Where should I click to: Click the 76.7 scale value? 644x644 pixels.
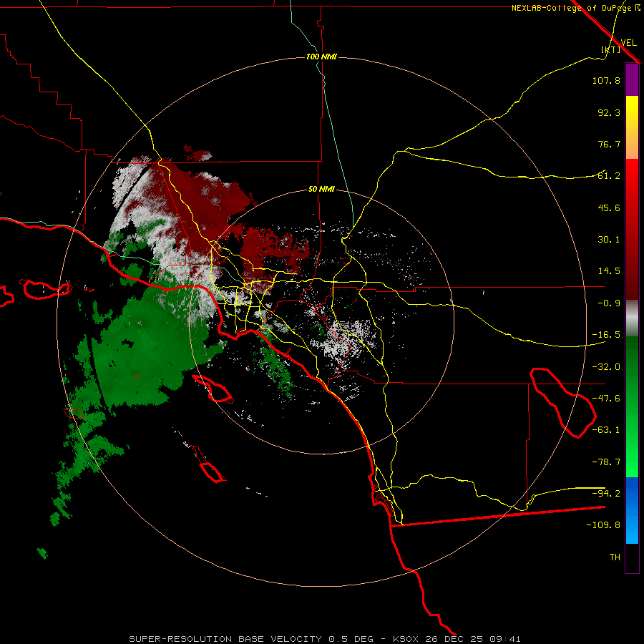coord(609,144)
